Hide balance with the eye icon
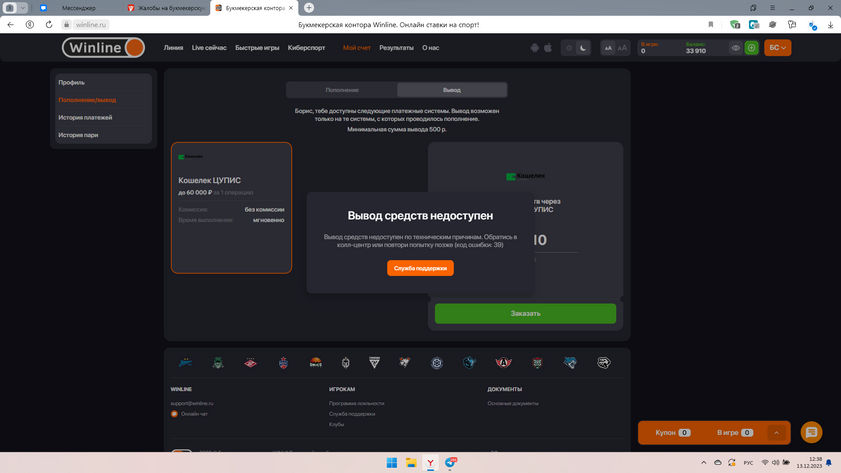This screenshot has width=841, height=473. point(736,48)
